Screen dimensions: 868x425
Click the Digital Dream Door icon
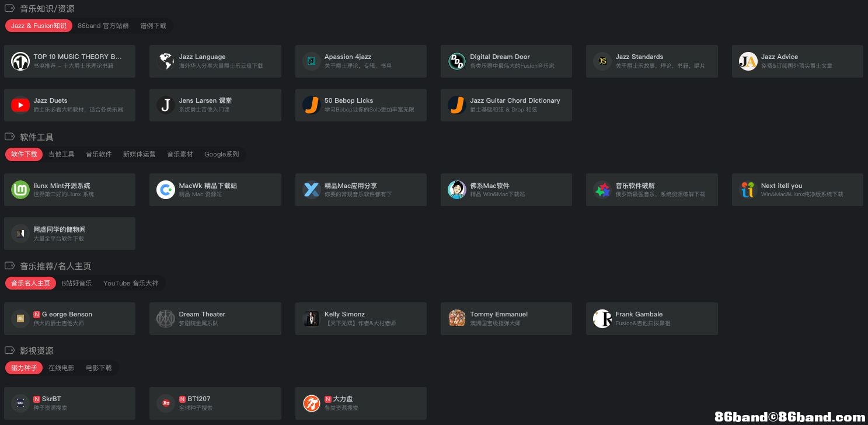click(x=456, y=61)
